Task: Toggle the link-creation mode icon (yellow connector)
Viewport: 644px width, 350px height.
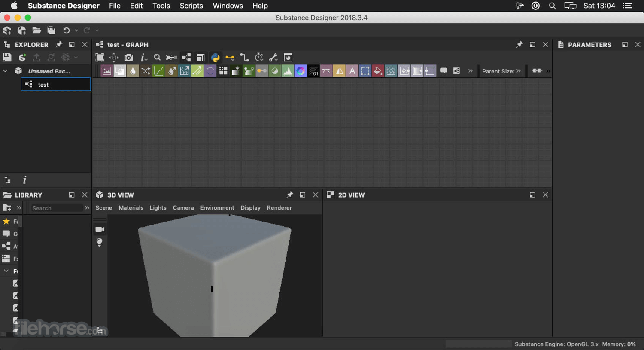Action: tap(230, 58)
